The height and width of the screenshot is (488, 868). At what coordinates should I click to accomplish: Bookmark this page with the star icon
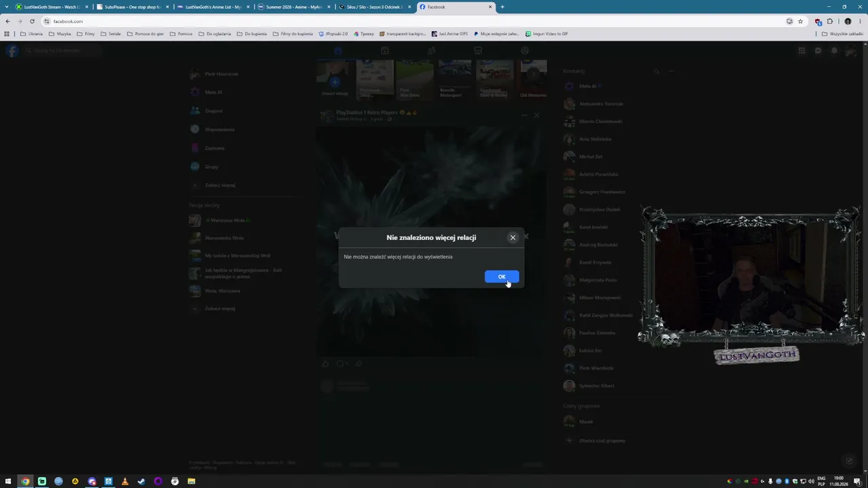(800, 21)
